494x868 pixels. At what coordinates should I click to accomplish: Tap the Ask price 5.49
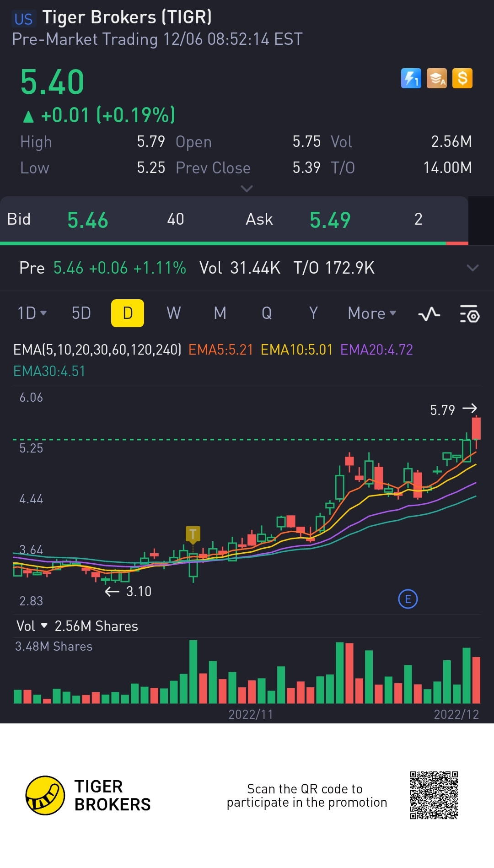tap(330, 220)
